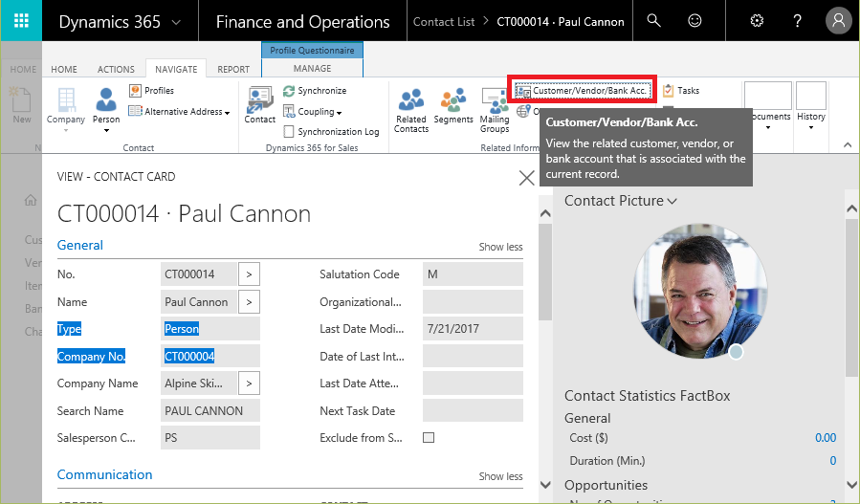Open Synchronization Log
Screen dimensions: 860x504
[331, 132]
